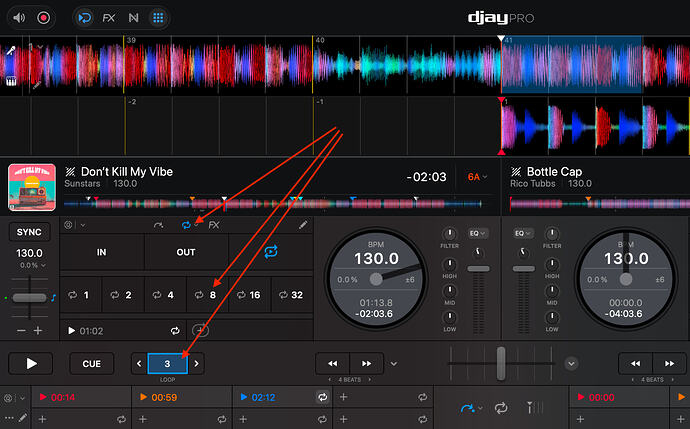Click Neural Mix icon beside Bottle Cap
Screen dimensions: 690x429
(x=516, y=172)
